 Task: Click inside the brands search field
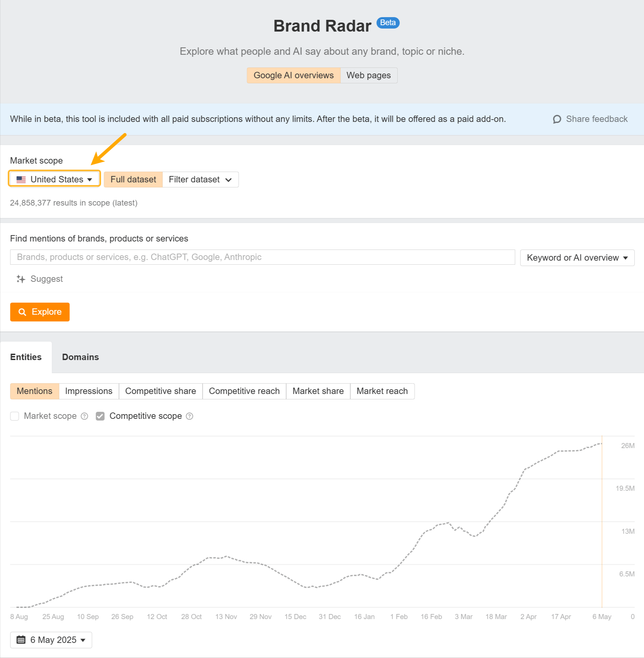[x=262, y=257]
